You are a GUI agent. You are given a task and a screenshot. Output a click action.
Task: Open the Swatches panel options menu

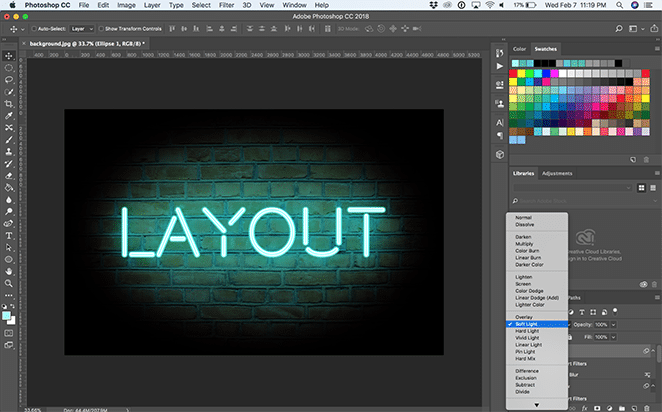655,48
